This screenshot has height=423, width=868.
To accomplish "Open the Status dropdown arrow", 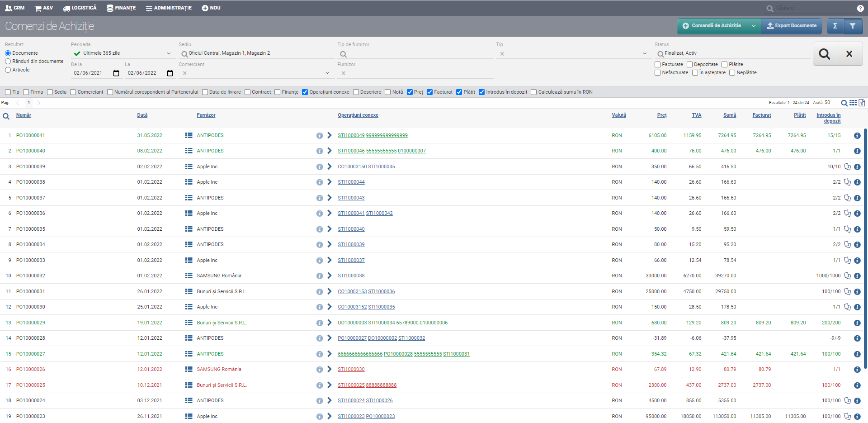I will [644, 53].
